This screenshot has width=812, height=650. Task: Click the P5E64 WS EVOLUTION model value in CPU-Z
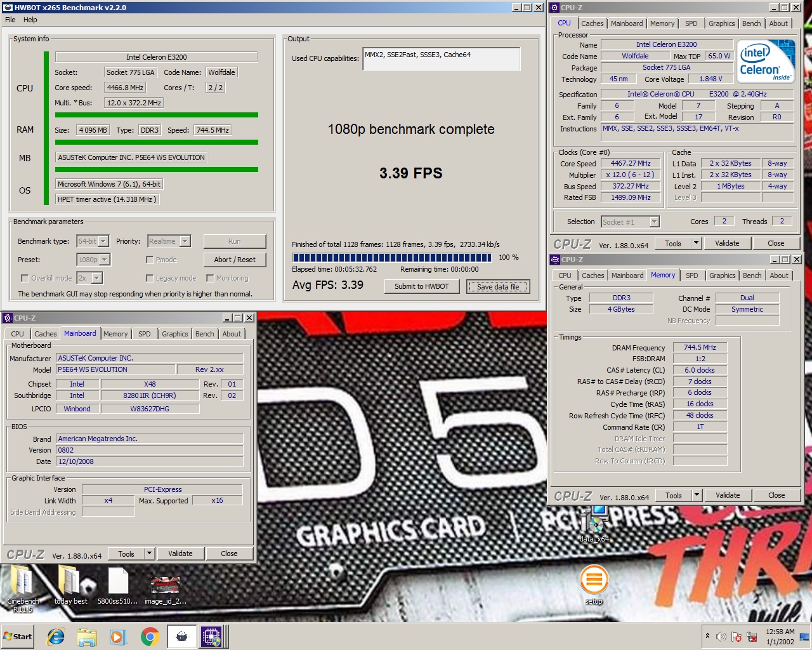[115, 369]
